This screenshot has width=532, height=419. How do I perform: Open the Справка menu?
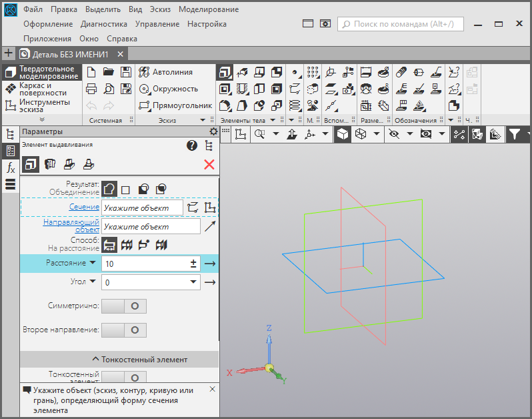(x=122, y=39)
